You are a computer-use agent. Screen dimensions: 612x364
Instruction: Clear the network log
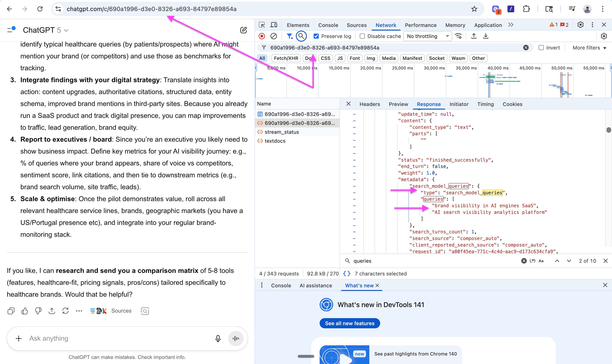click(274, 36)
